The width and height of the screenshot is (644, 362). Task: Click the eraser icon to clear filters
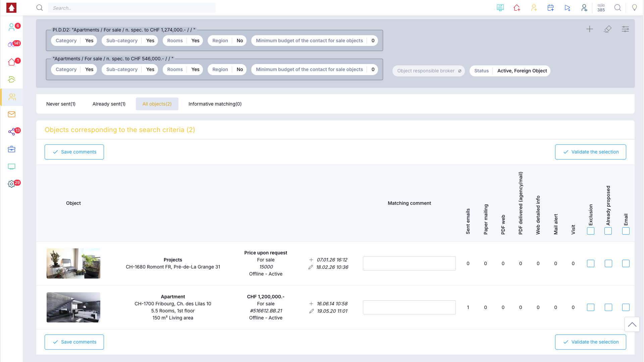(x=607, y=29)
